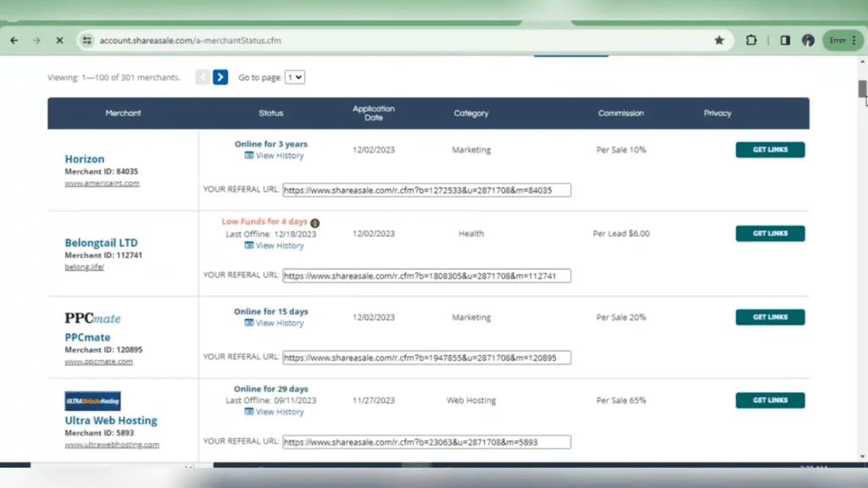Screen dimensions: 868x488
Task: Click the Commission column header
Action: tap(620, 113)
